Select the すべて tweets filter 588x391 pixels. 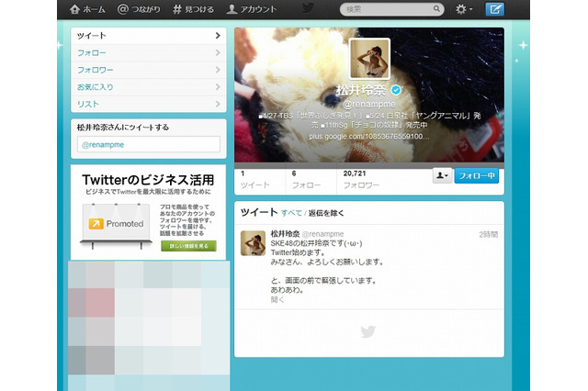tap(291, 213)
